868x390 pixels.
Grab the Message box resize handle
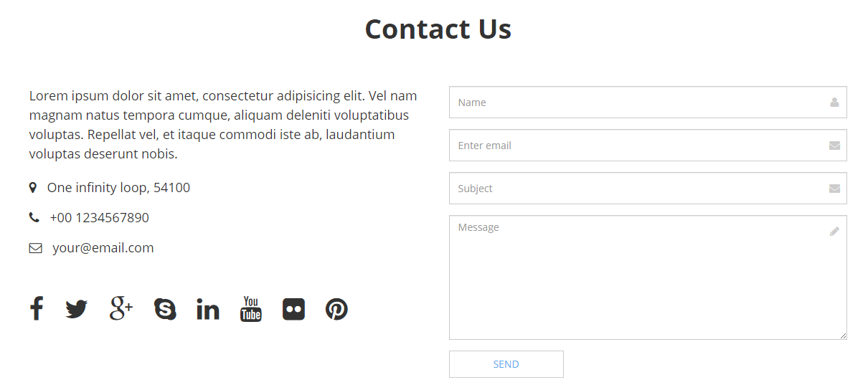coord(843,336)
